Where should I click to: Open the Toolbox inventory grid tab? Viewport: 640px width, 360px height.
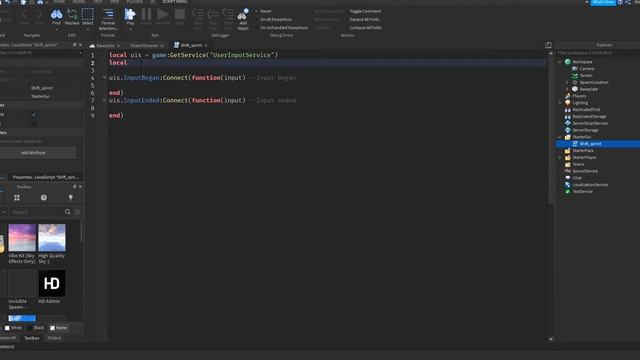pyautogui.click(x=17, y=198)
